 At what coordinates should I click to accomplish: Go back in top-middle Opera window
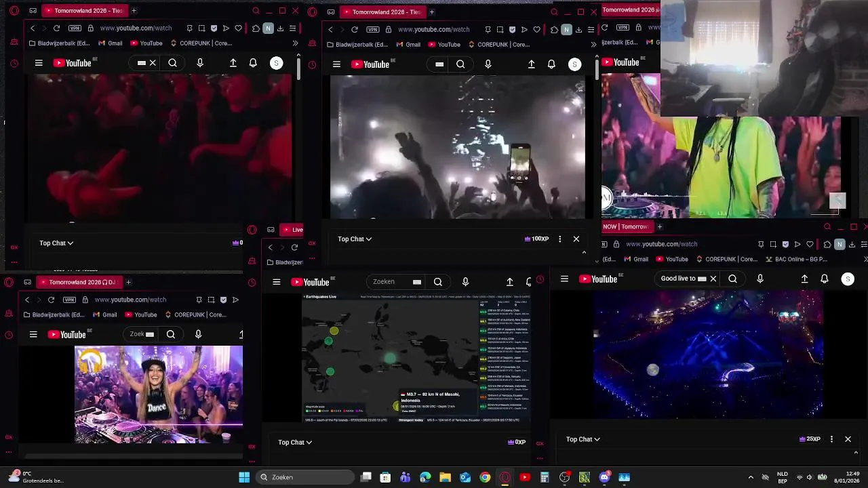[x=330, y=29]
